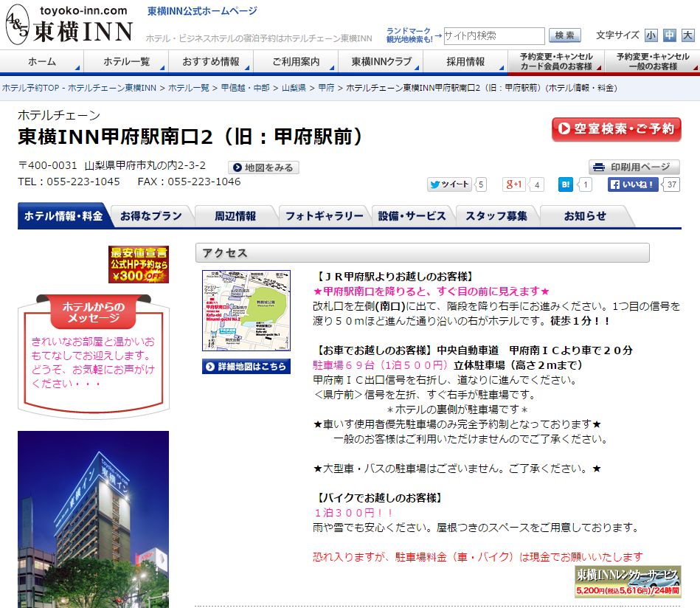Open the 印刷用ページ print page

click(634, 167)
